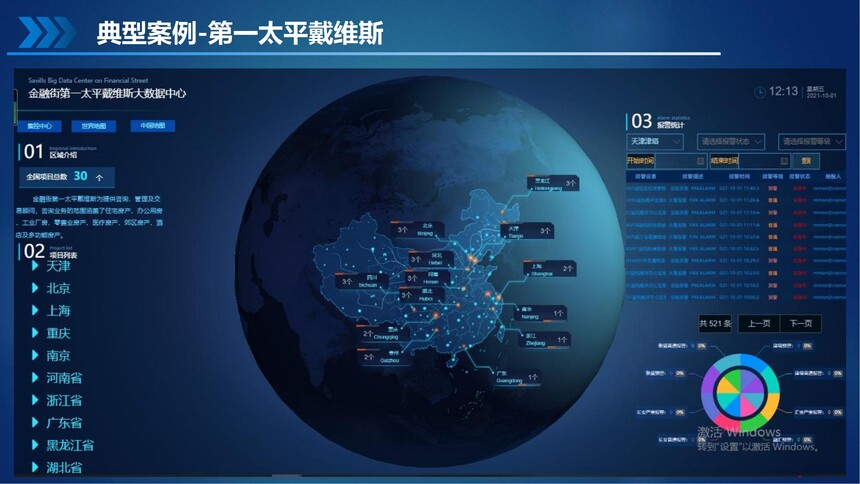Click the Henan 3个 map label
Image resolution: width=860 pixels, height=484 pixels.
pos(427,278)
